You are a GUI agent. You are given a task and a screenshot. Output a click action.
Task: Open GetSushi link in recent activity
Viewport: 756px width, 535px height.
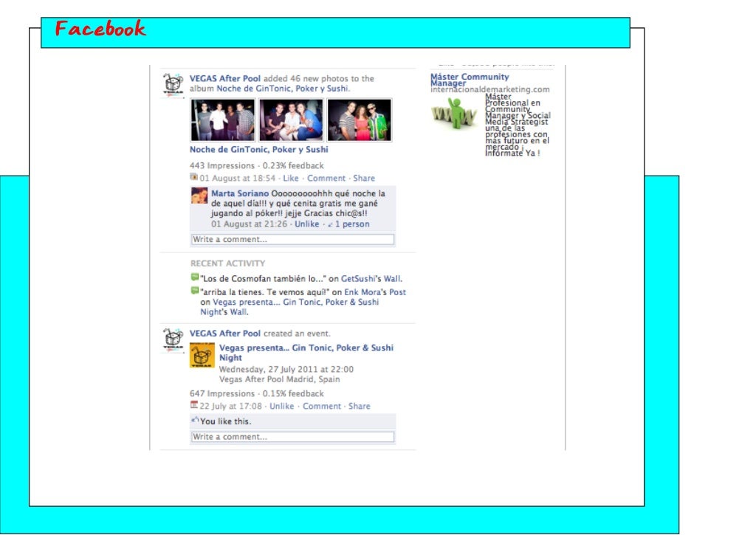(x=358, y=279)
